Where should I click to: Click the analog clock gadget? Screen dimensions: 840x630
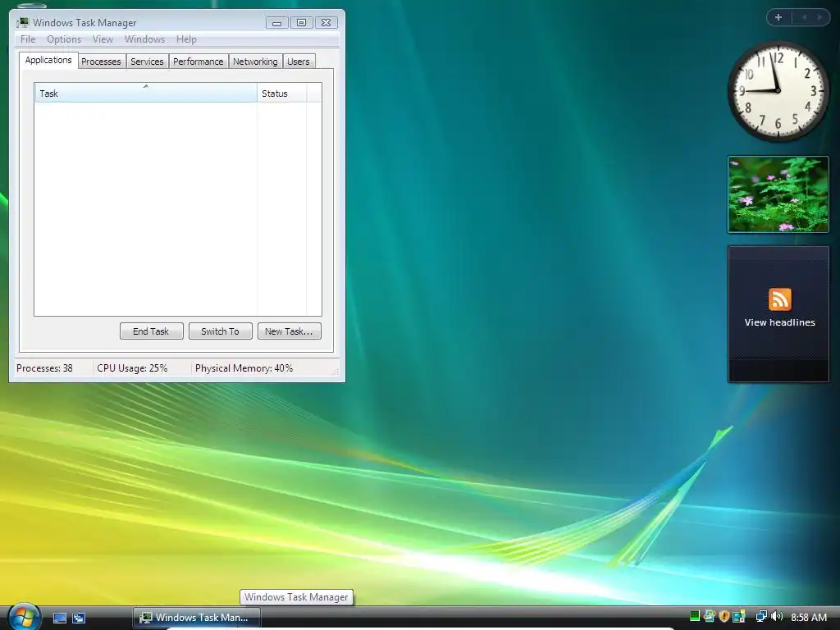pos(778,90)
